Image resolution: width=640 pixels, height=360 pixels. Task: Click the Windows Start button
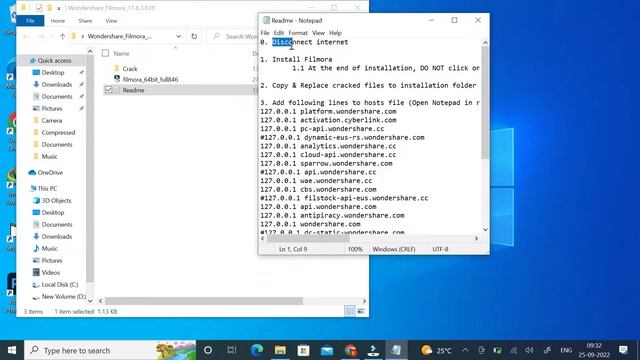[x=12, y=350]
